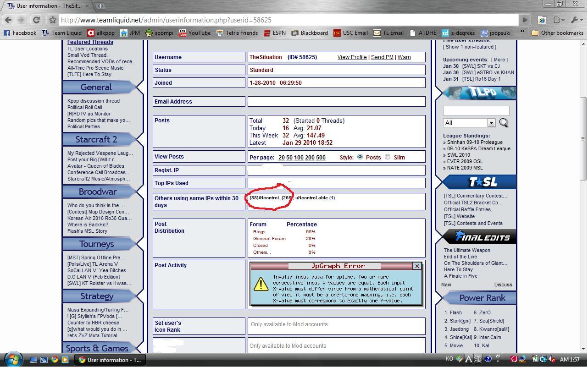This screenshot has height=367, width=588.
Task: Click the Show desktop quick launch icon
Action: point(33,360)
